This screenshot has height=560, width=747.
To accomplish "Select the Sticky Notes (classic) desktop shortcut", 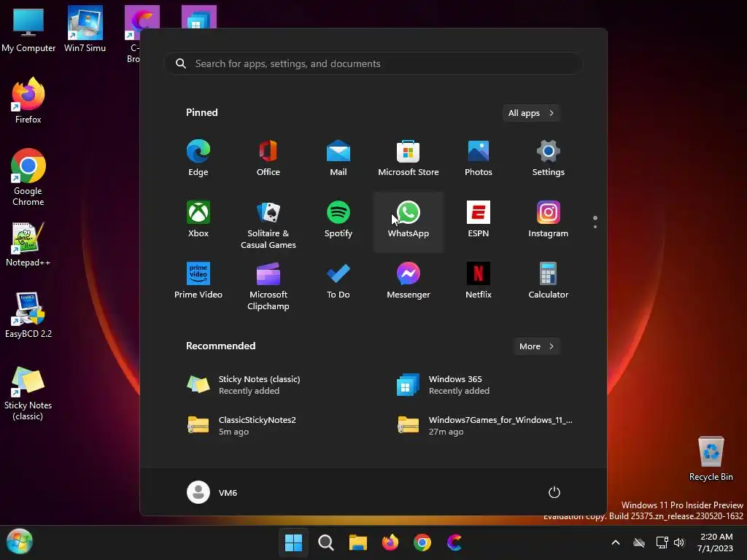I will [x=28, y=393].
